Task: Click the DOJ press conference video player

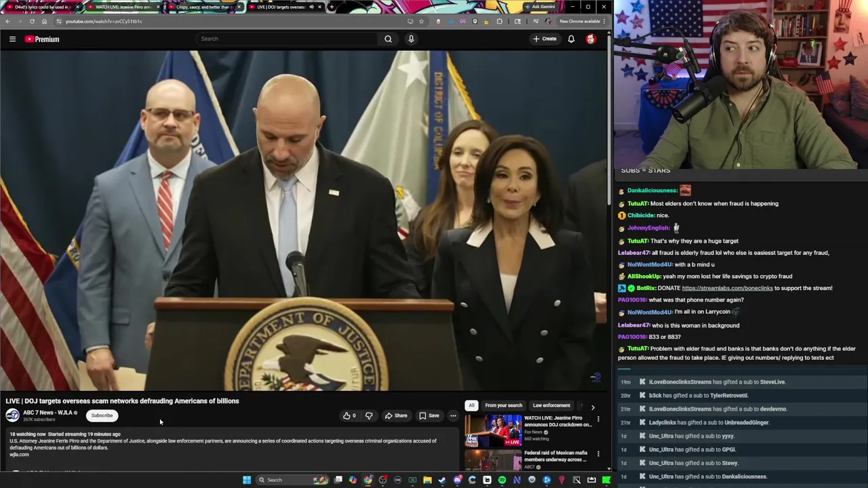Action: coord(303,221)
